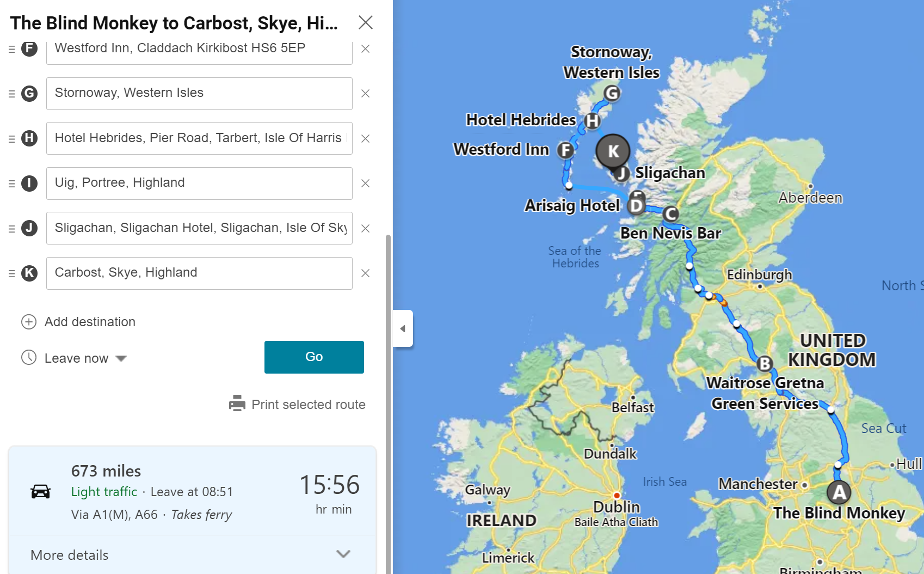Screen dimensions: 924x574
Task: Click the drag handle beside waypoint G
Action: pos(11,94)
